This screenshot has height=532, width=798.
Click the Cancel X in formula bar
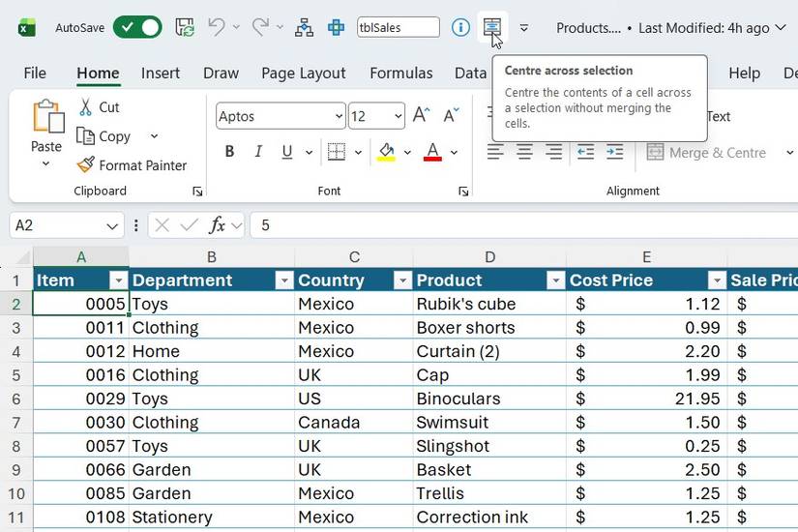click(162, 225)
